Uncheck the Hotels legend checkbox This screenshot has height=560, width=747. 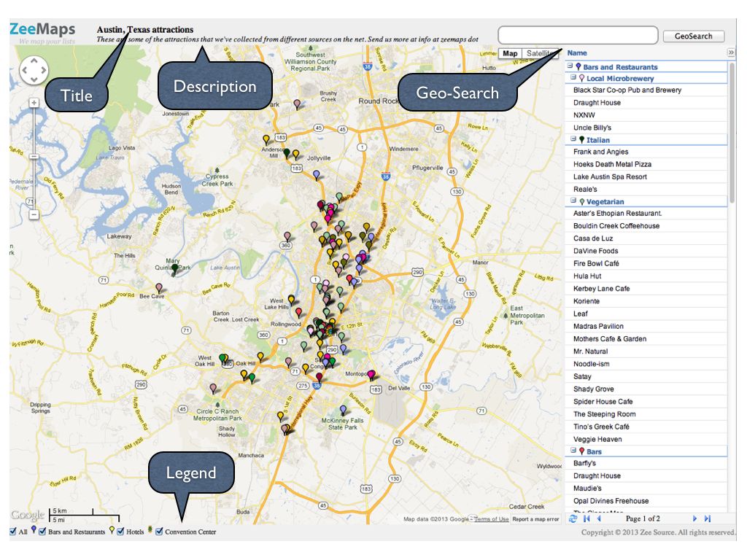pyautogui.click(x=120, y=532)
